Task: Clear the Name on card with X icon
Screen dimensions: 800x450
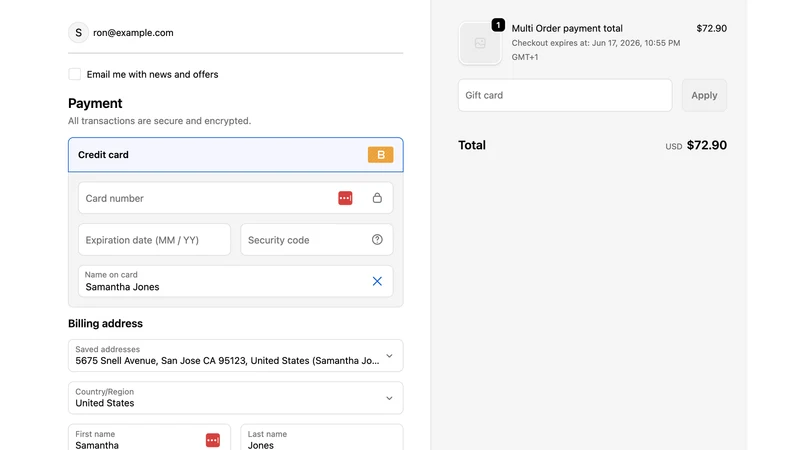Action: [377, 281]
